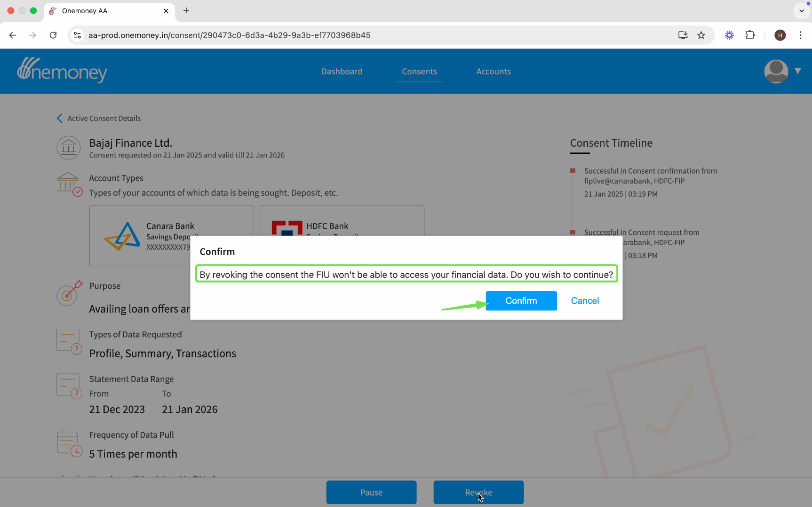The image size is (812, 507).
Task: Click the 21 Dec 2023 from date
Action: click(117, 410)
